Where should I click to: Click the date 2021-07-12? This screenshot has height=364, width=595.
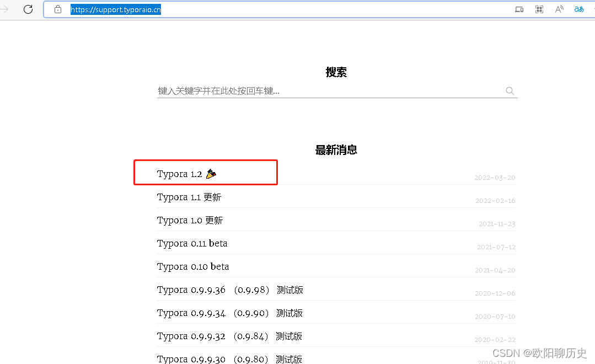coord(496,247)
